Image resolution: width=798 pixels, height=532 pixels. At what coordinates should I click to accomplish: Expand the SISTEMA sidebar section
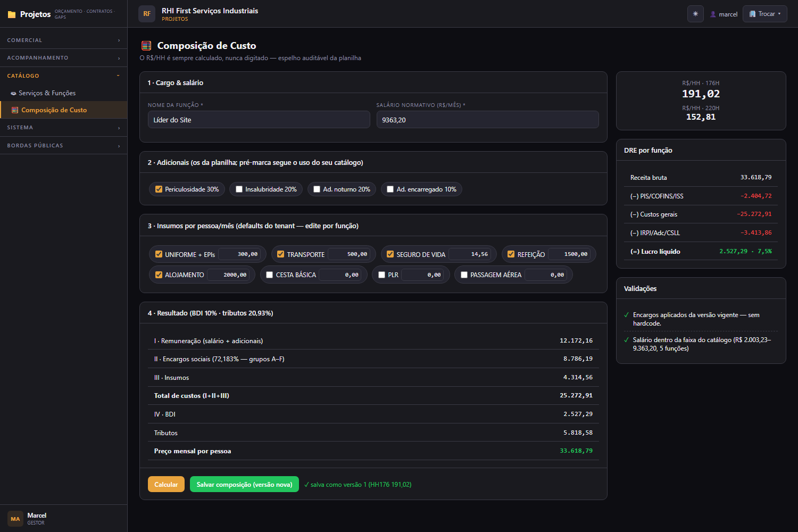pos(63,128)
